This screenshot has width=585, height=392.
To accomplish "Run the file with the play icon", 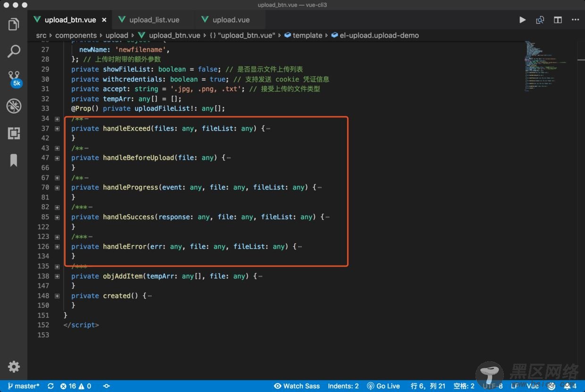I will tap(522, 20).
